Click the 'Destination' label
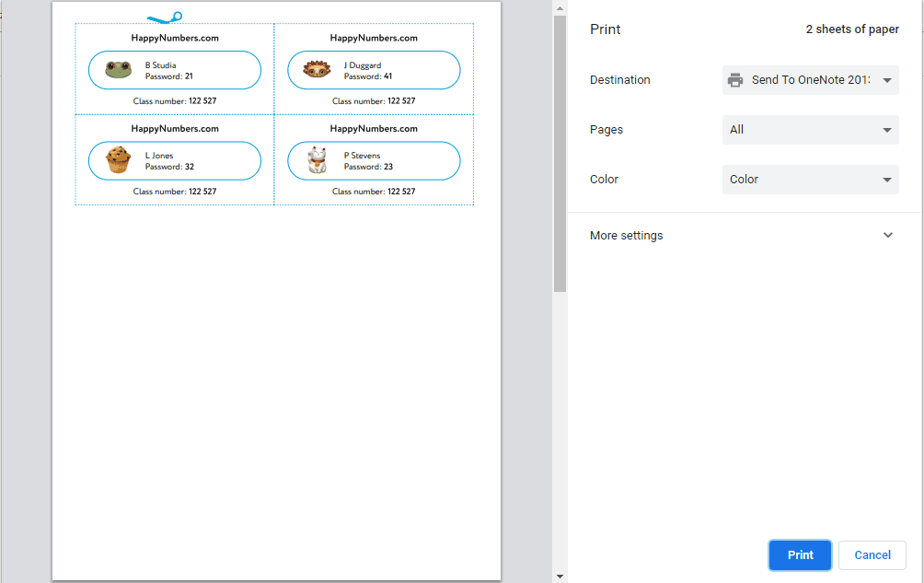This screenshot has height=583, width=924. [x=620, y=80]
